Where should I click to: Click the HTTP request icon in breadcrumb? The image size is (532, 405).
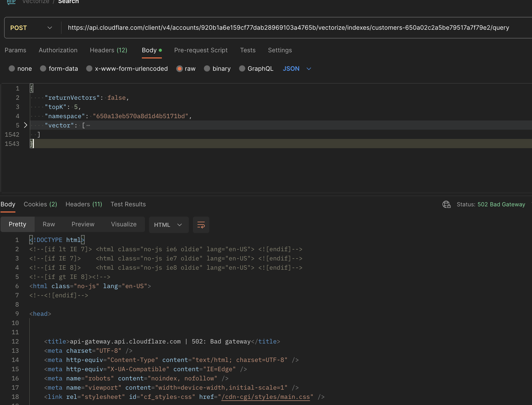(11, 2)
